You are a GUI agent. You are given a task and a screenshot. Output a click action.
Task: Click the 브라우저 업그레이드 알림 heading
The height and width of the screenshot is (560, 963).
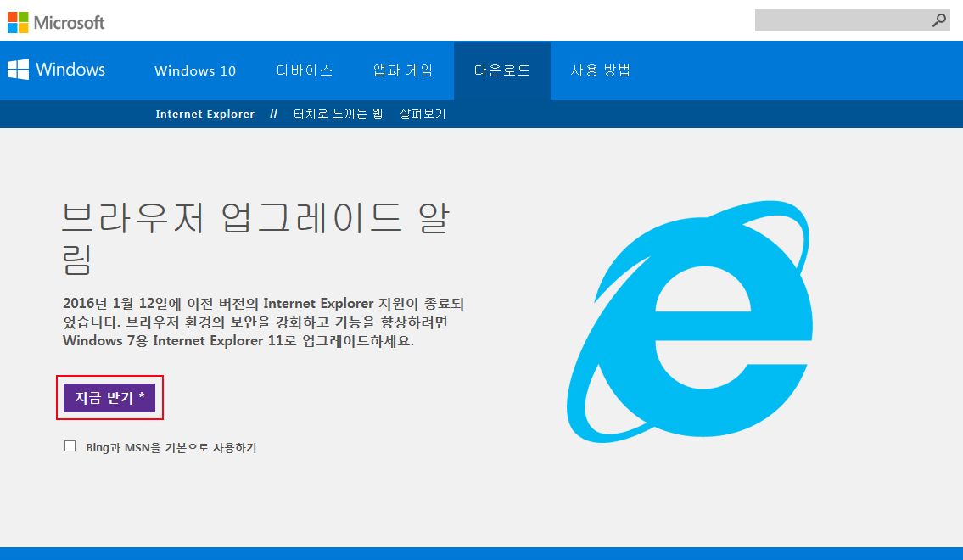coord(256,238)
